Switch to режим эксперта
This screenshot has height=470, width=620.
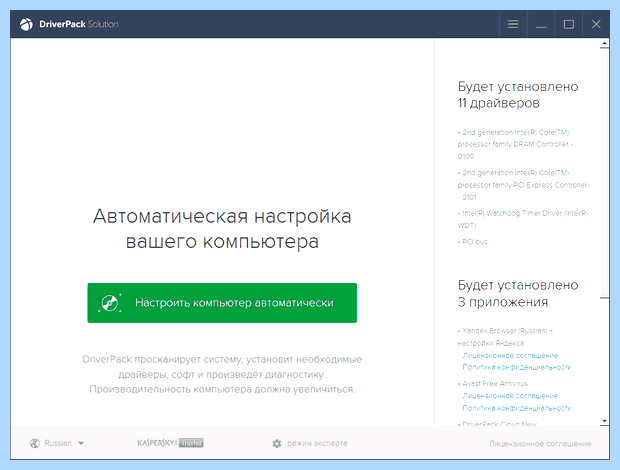(x=317, y=443)
